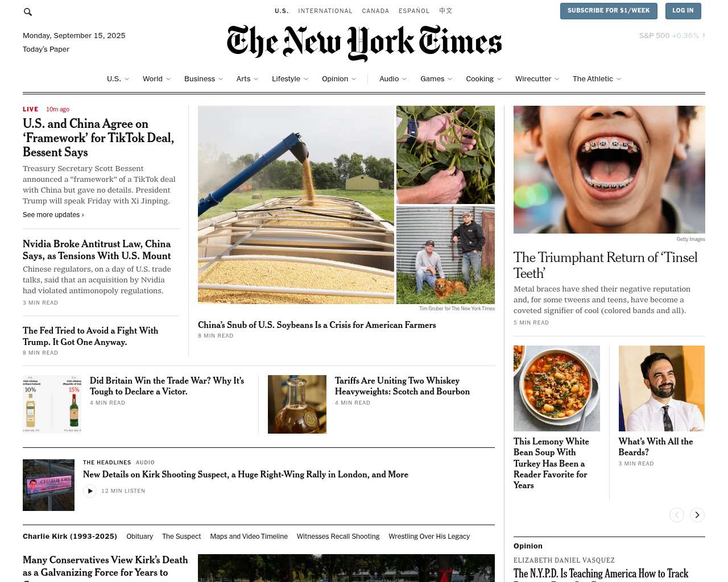
Task: Open the Charlie Kirk Obituary link
Action: [x=140, y=537]
